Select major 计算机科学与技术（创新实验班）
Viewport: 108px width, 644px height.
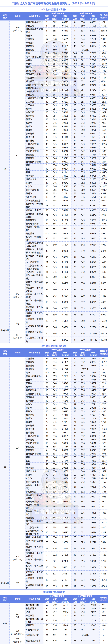(x=34, y=90)
